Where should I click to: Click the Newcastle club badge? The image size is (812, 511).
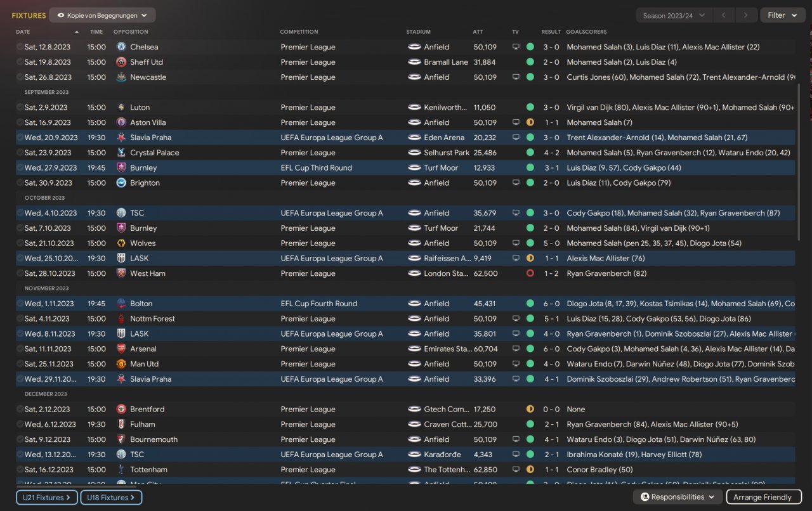(121, 77)
